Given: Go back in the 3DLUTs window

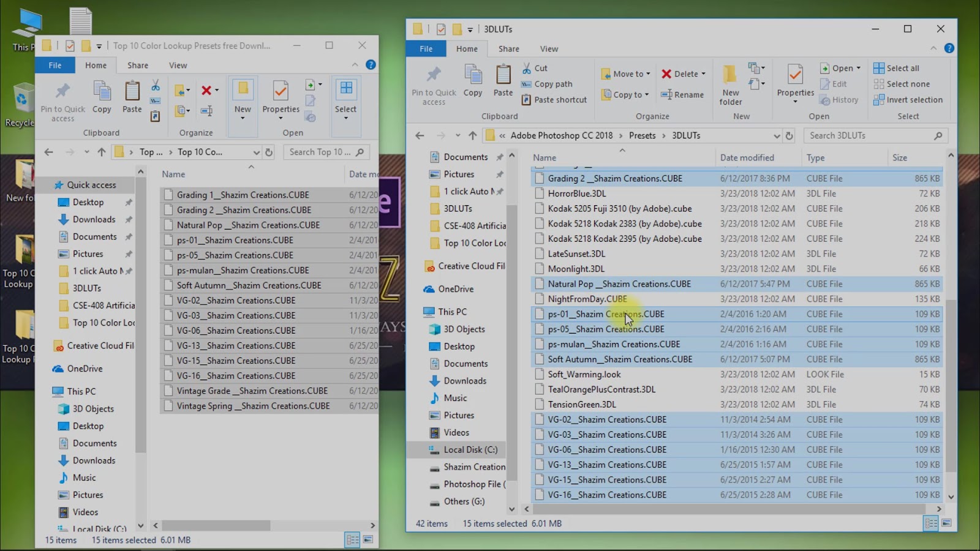Looking at the screenshot, I should click(420, 136).
